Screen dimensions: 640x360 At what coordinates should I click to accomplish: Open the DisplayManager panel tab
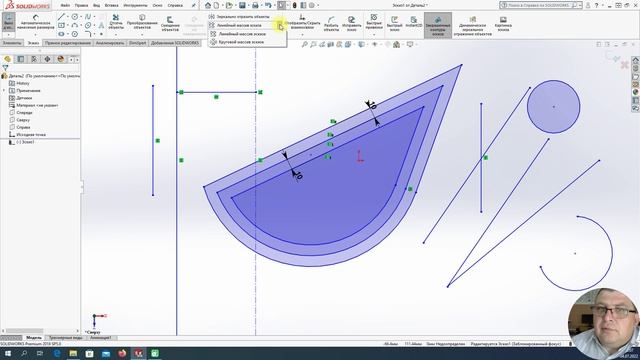point(61,59)
